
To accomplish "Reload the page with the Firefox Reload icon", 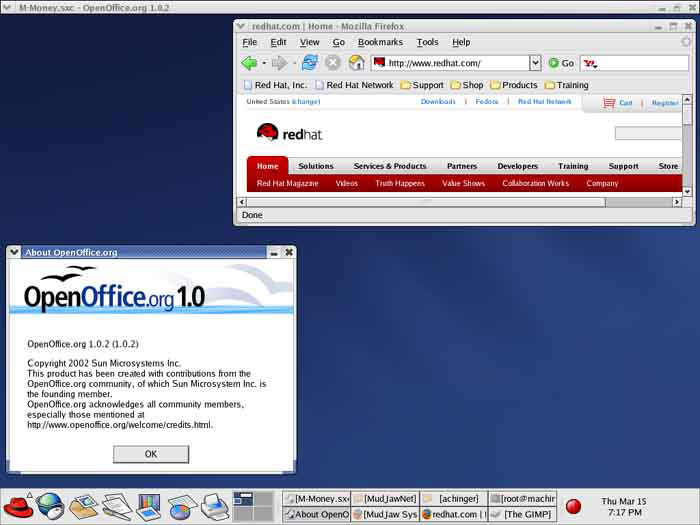I will (310, 62).
